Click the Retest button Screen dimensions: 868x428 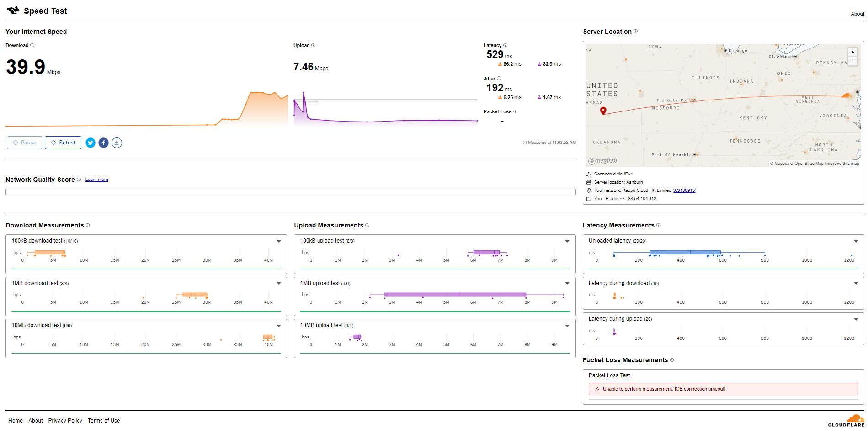(63, 143)
